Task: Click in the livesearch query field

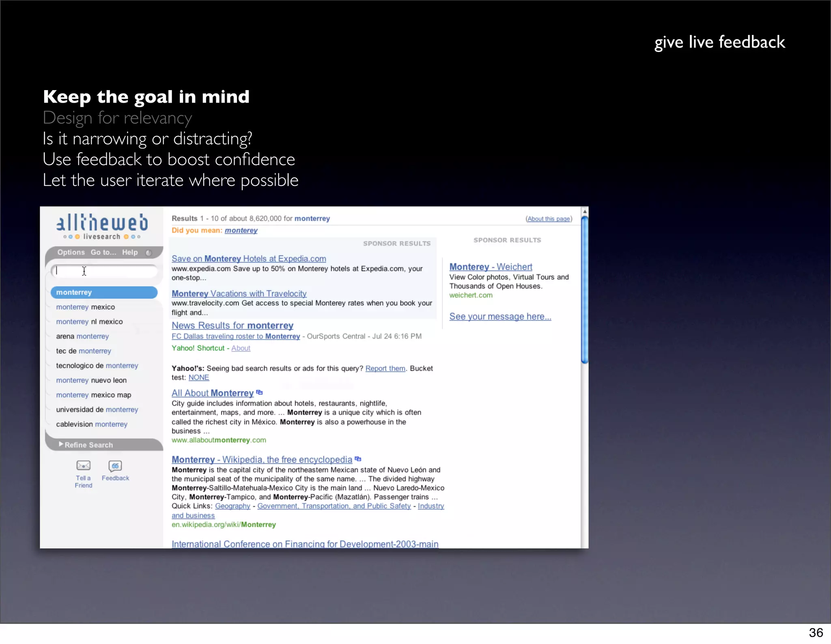Action: 104,271
